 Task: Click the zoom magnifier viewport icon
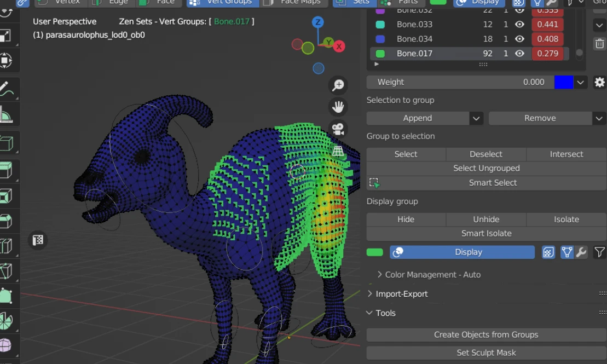[338, 85]
